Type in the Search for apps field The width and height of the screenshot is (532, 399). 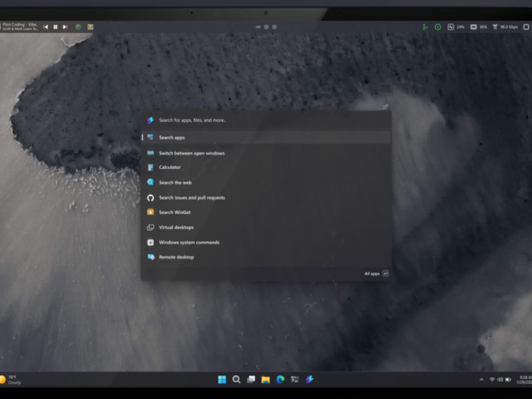[x=266, y=120]
